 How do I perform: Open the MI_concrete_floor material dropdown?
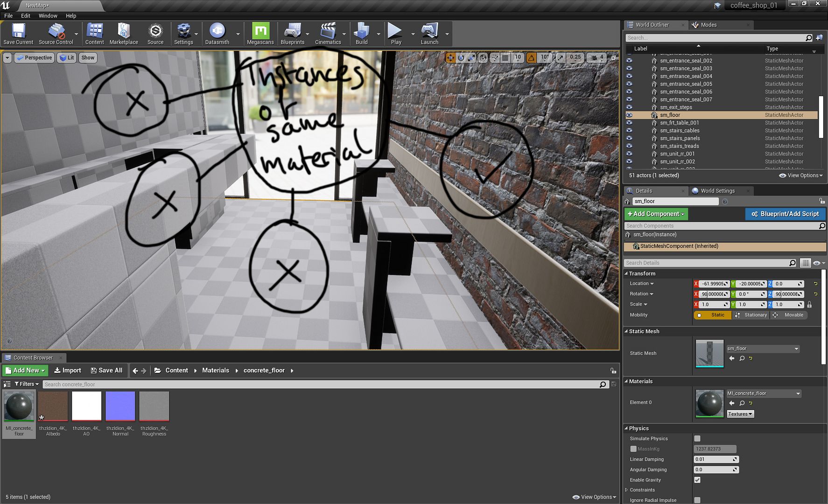764,393
